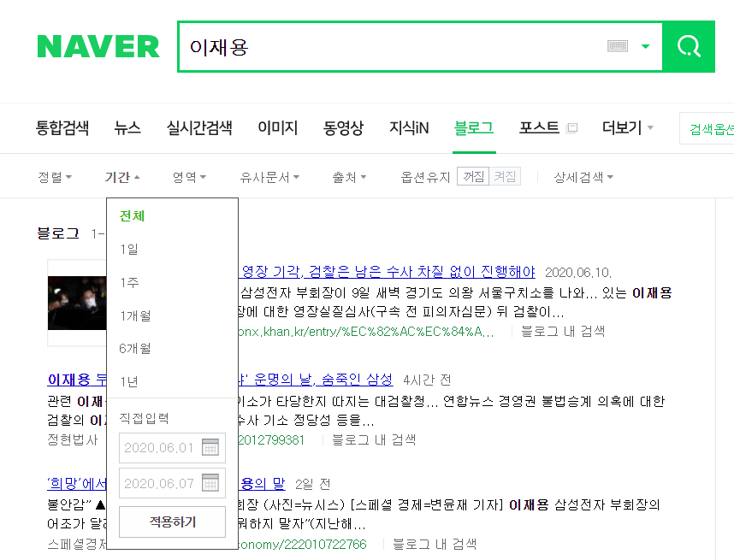The height and width of the screenshot is (560, 734).
Task: Open the 정렬 dropdown
Action: tap(54, 177)
